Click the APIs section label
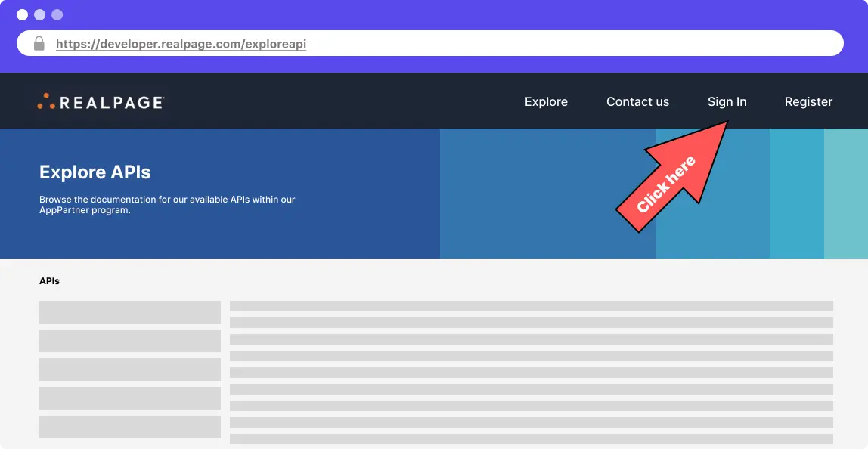 (x=49, y=281)
